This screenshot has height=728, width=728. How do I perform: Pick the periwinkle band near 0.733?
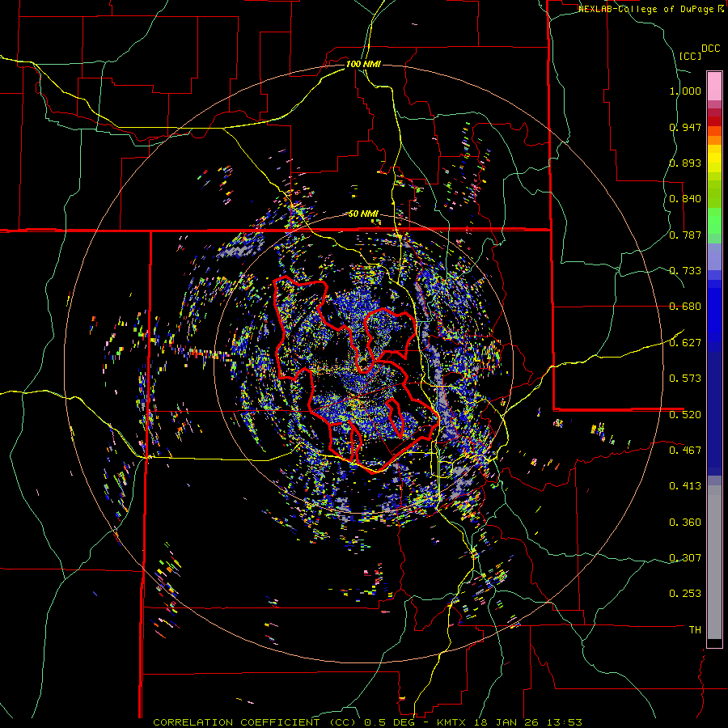coord(714,256)
